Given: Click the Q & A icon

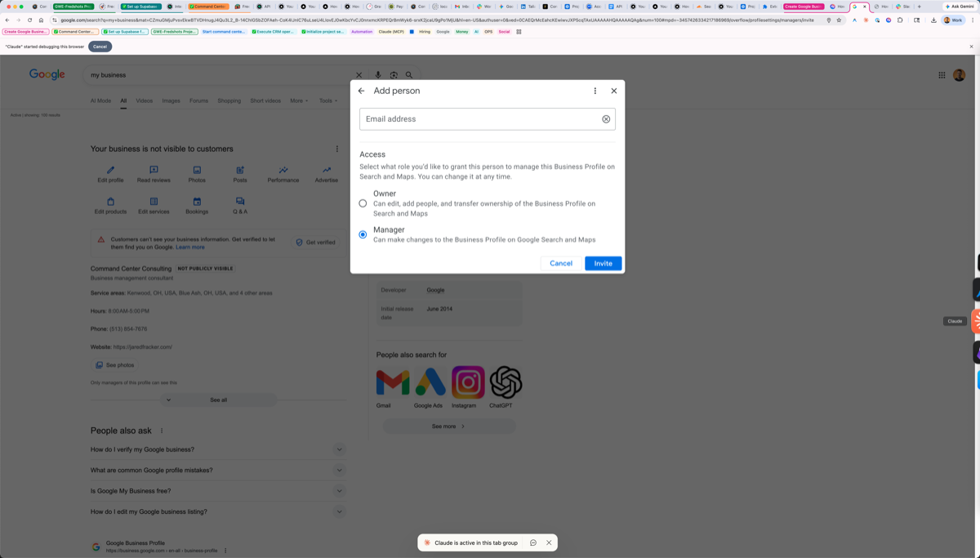Looking at the screenshot, I should click(x=240, y=201).
